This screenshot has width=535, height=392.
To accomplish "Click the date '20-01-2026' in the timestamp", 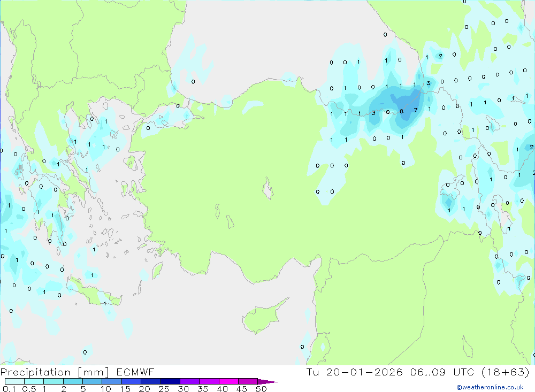I will [364, 372].
